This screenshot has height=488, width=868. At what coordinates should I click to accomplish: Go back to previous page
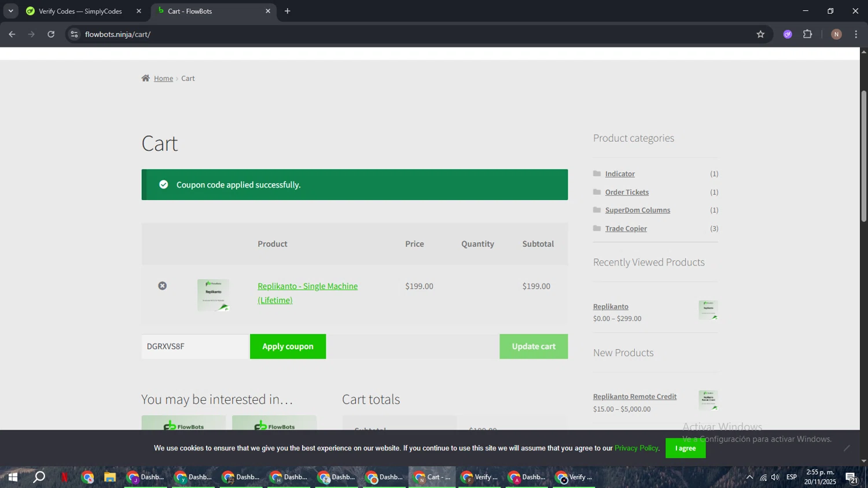12,34
